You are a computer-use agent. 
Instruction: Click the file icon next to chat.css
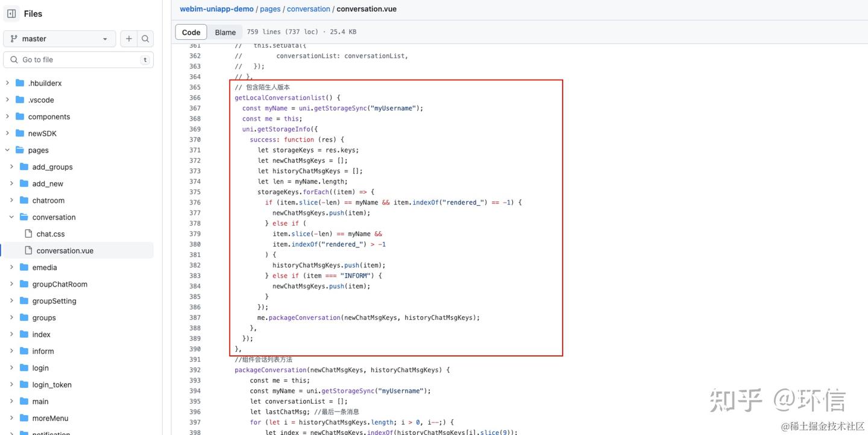tap(27, 233)
